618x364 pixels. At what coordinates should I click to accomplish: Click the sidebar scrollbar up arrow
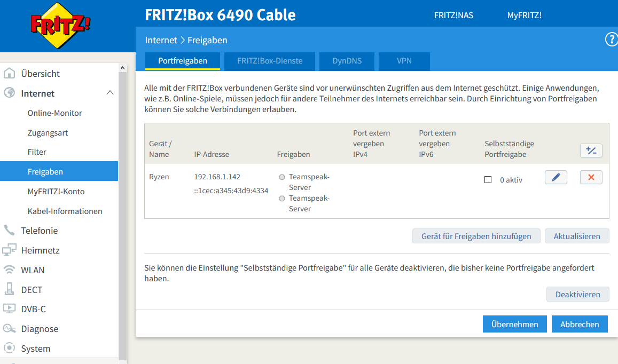pos(123,68)
